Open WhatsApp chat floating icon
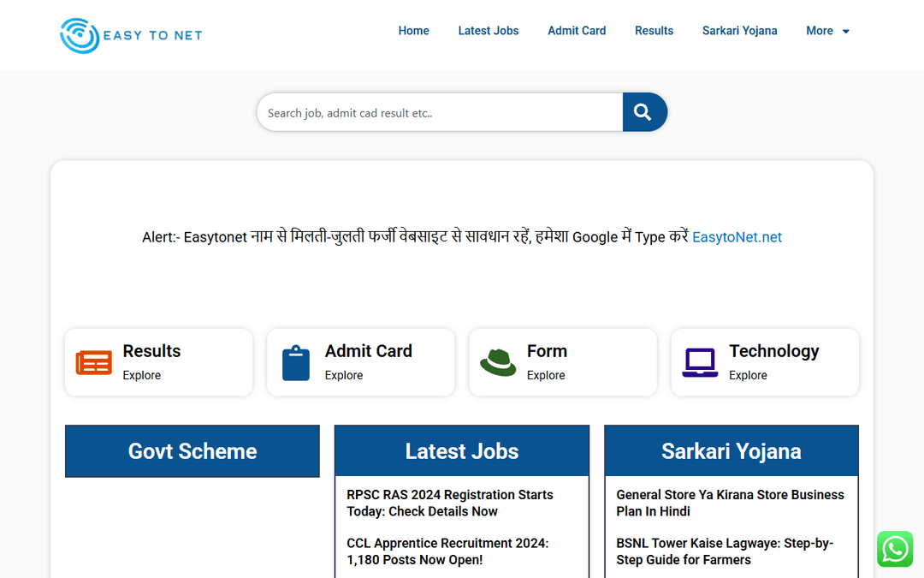The height and width of the screenshot is (578, 924). pyautogui.click(x=895, y=549)
